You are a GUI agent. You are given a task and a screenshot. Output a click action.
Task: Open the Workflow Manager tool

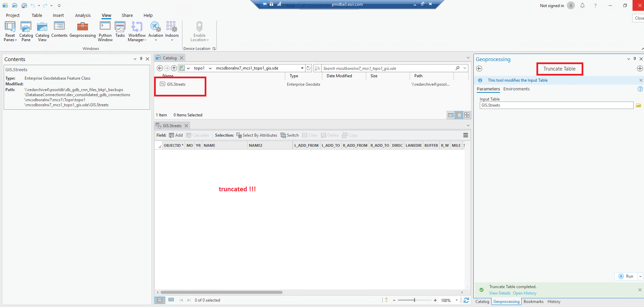(137, 31)
